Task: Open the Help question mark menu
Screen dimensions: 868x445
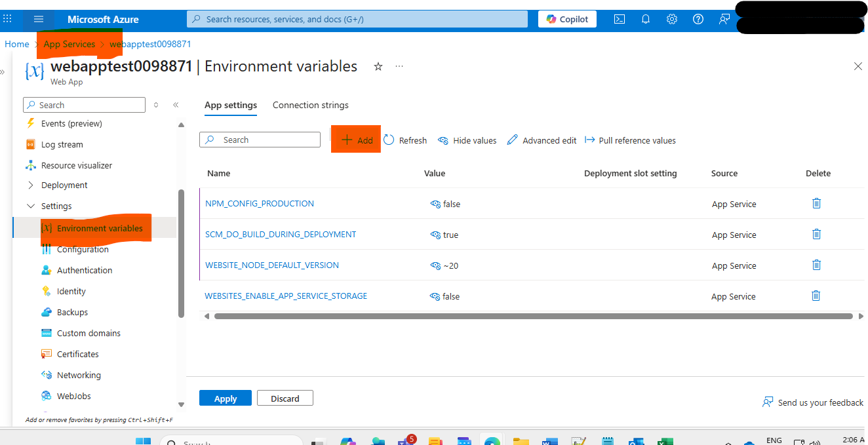Action: (698, 19)
